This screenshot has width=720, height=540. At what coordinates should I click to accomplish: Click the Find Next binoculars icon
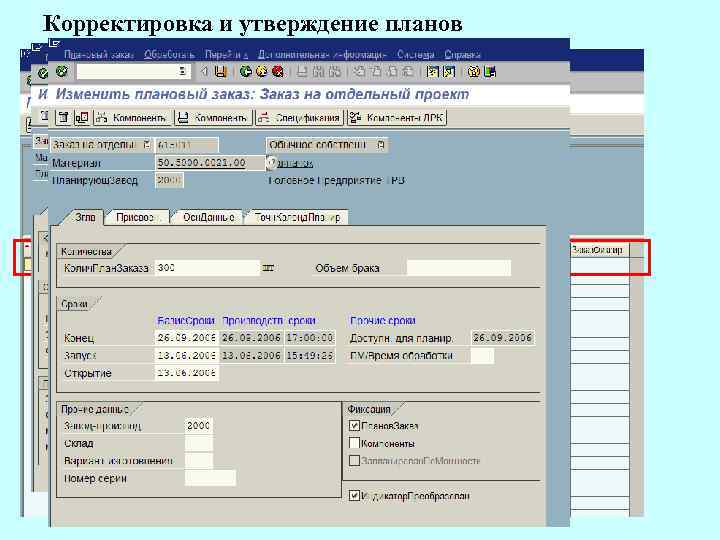(335, 72)
